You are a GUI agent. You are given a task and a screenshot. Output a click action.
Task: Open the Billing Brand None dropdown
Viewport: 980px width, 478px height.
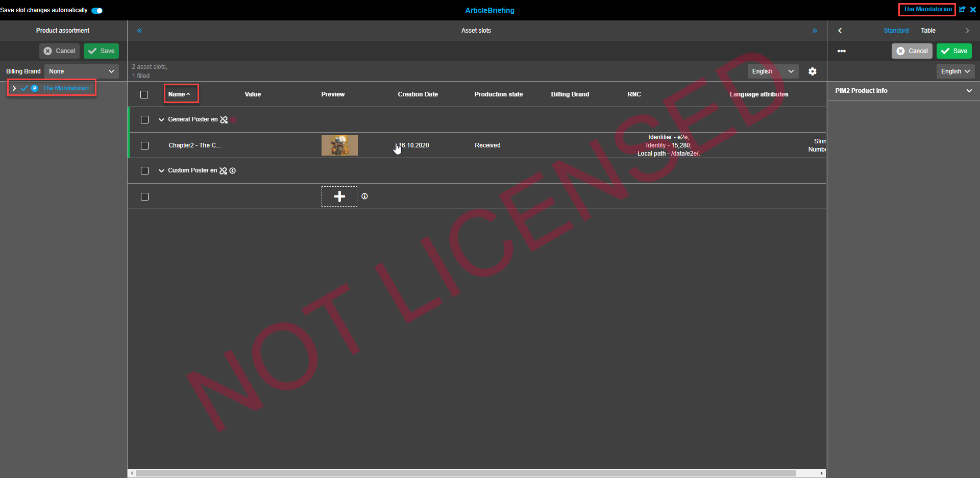point(82,71)
